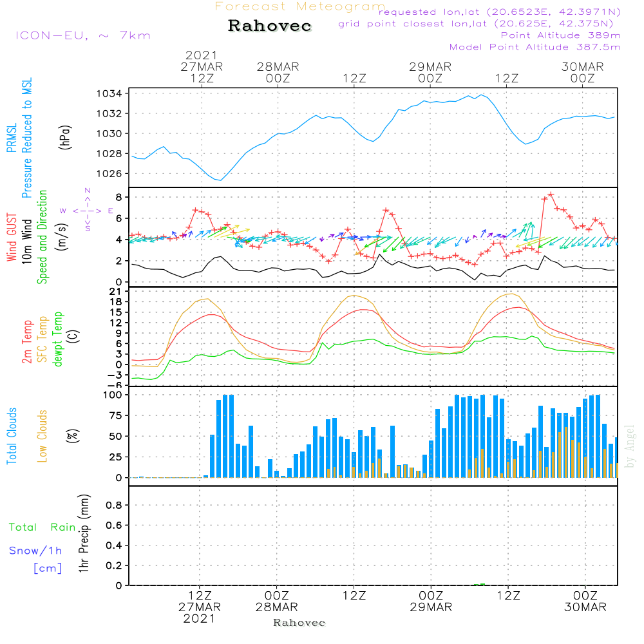Click the '1026' pressure axis value
The height and width of the screenshot is (644, 644).
pyautogui.click(x=109, y=174)
